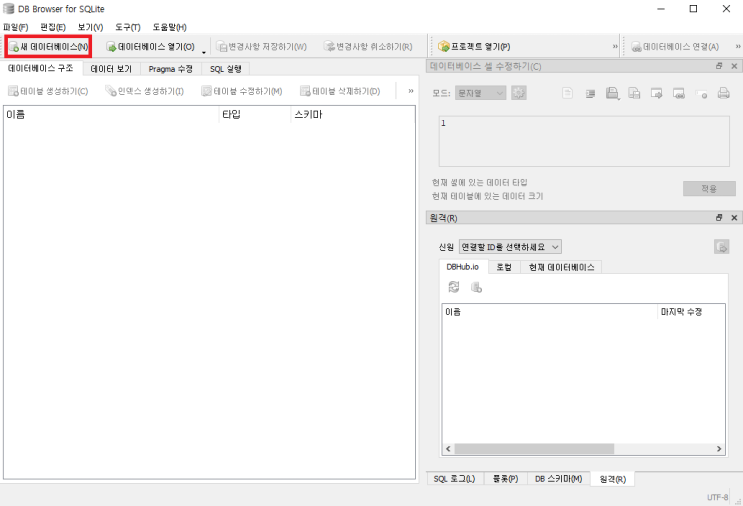
Task: Open the 파일(F) menu
Action: coord(16,27)
